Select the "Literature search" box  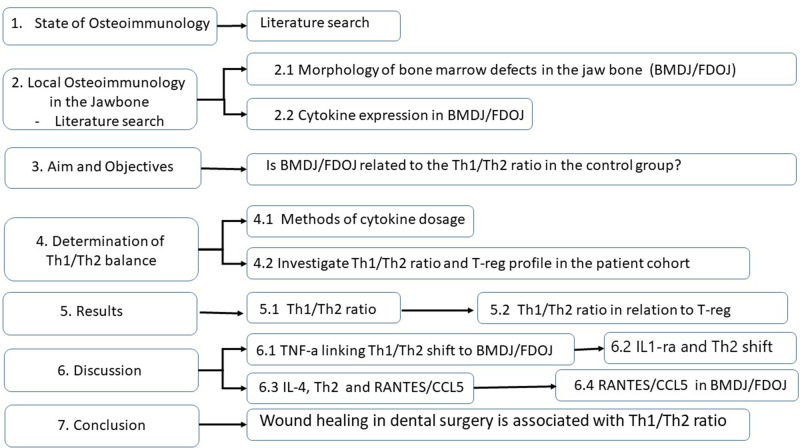pyautogui.click(x=323, y=25)
